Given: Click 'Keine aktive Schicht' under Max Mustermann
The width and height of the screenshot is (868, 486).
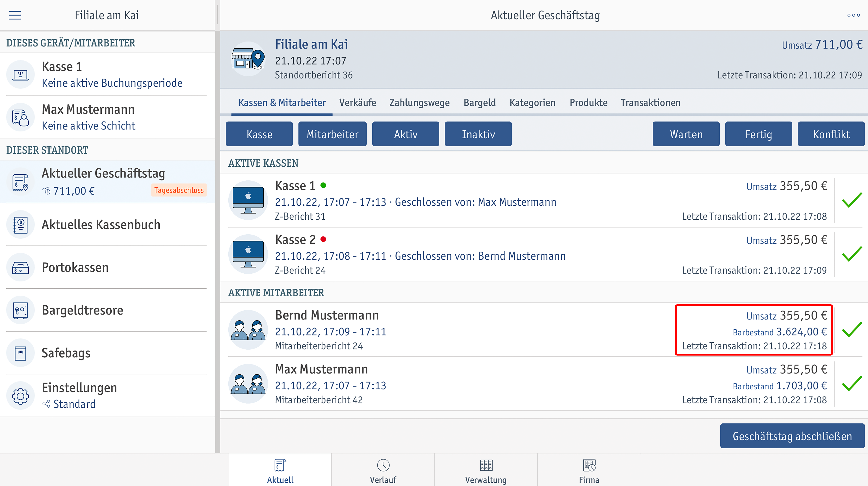Looking at the screenshot, I should (89, 126).
